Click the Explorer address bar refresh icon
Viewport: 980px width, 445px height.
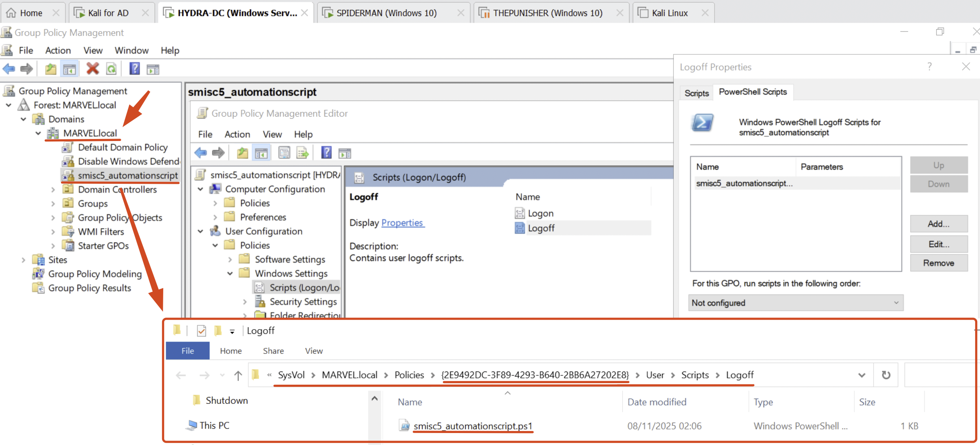point(886,375)
